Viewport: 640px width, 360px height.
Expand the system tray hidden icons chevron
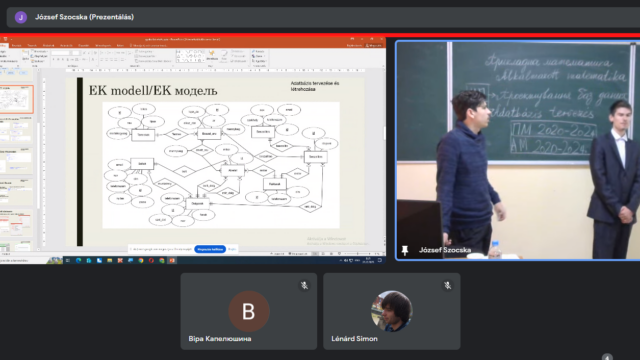[341, 260]
